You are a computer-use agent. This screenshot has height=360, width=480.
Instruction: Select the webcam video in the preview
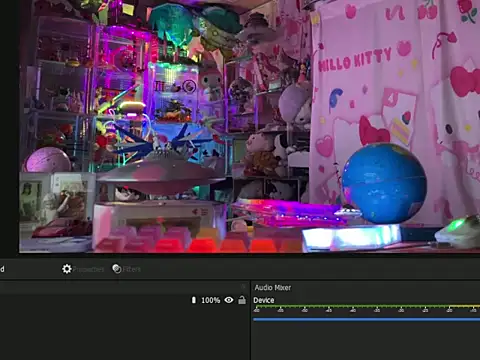click(x=249, y=126)
